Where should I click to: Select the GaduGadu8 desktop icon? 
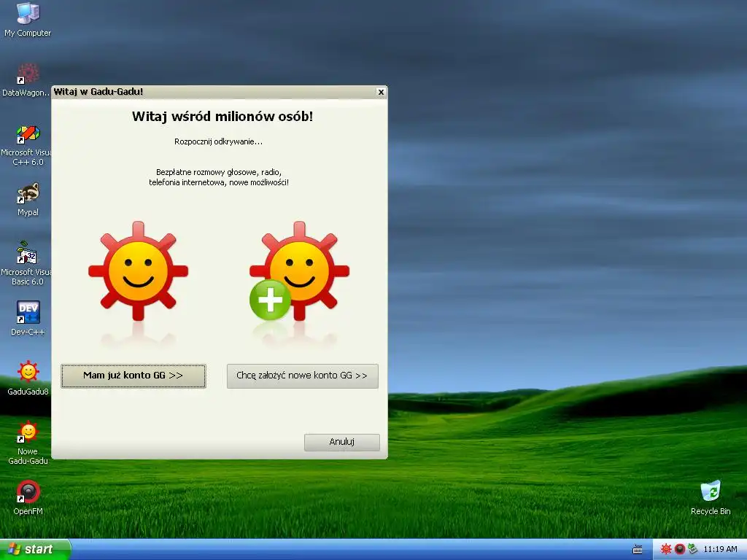coord(28,378)
